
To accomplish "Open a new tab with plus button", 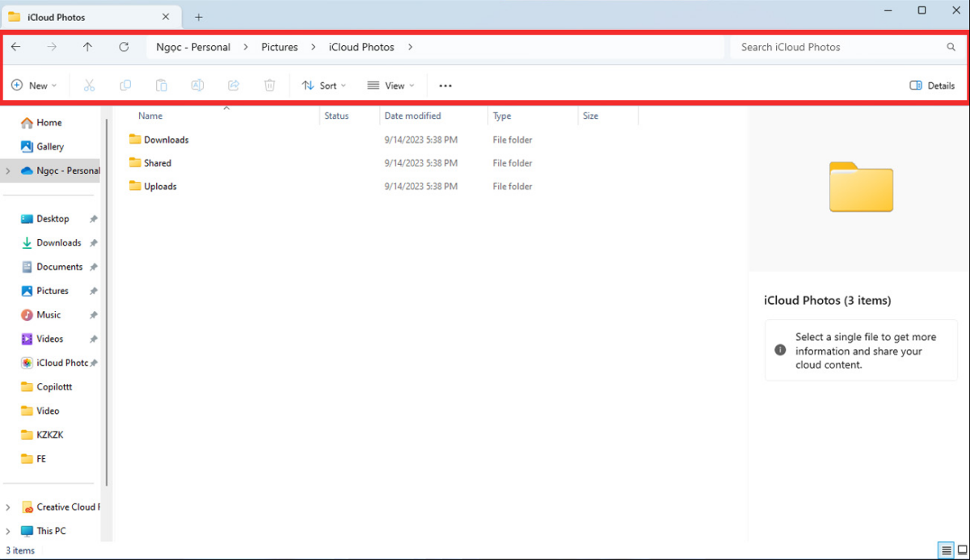I will point(199,17).
